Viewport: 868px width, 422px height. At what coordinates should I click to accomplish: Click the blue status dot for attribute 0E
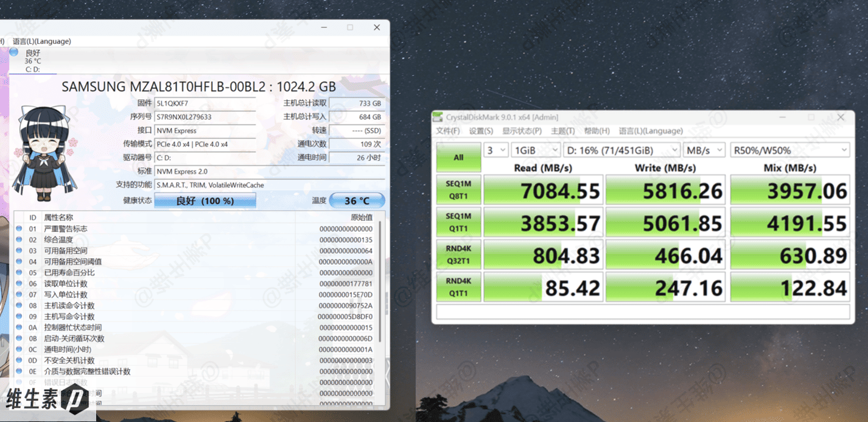tap(19, 371)
